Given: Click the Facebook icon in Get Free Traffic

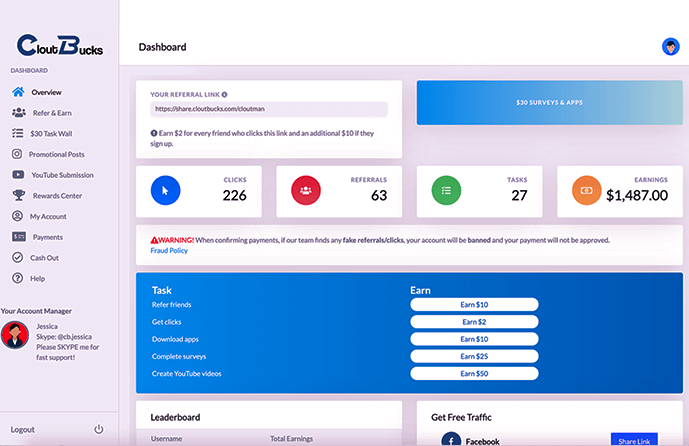Looking at the screenshot, I should pyautogui.click(x=451, y=439).
